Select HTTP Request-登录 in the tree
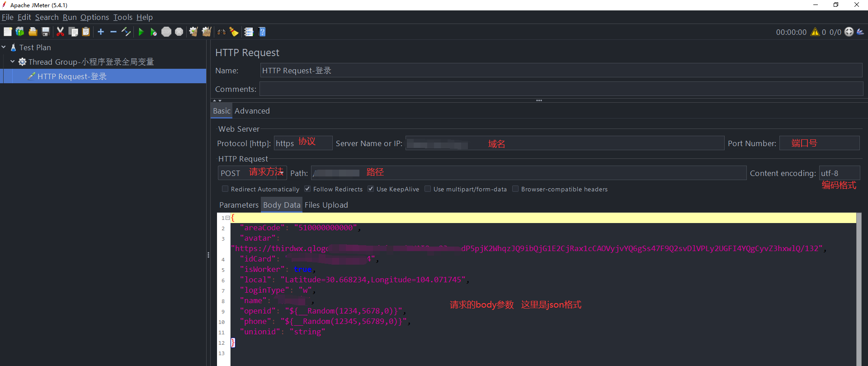 pos(72,76)
